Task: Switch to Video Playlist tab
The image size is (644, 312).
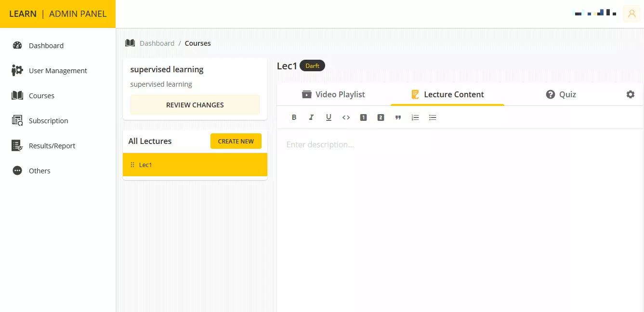Action: pyautogui.click(x=333, y=94)
